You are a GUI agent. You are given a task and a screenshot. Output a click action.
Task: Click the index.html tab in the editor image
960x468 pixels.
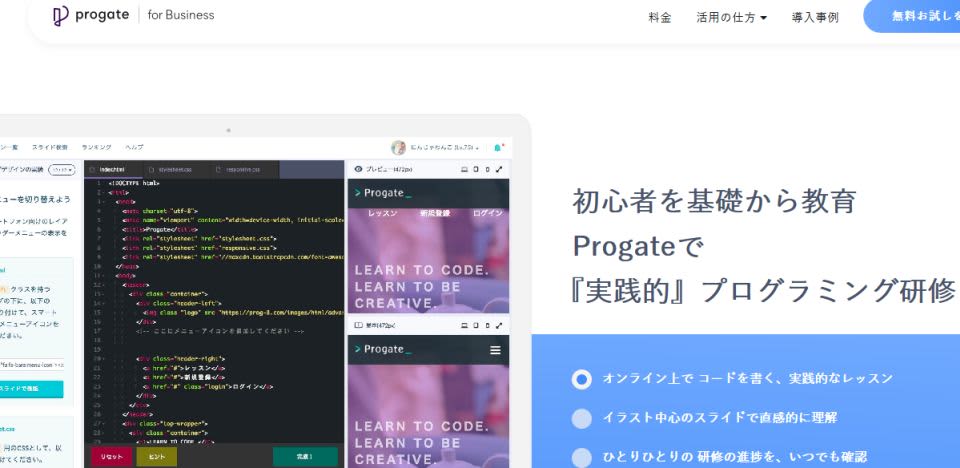(113, 169)
